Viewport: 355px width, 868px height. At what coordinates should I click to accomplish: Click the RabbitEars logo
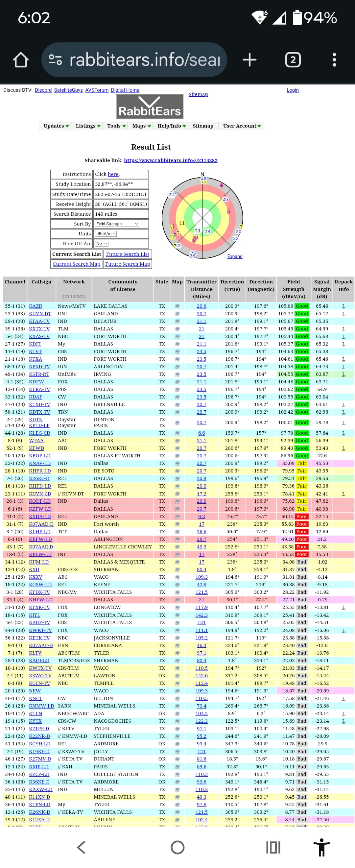point(150,107)
